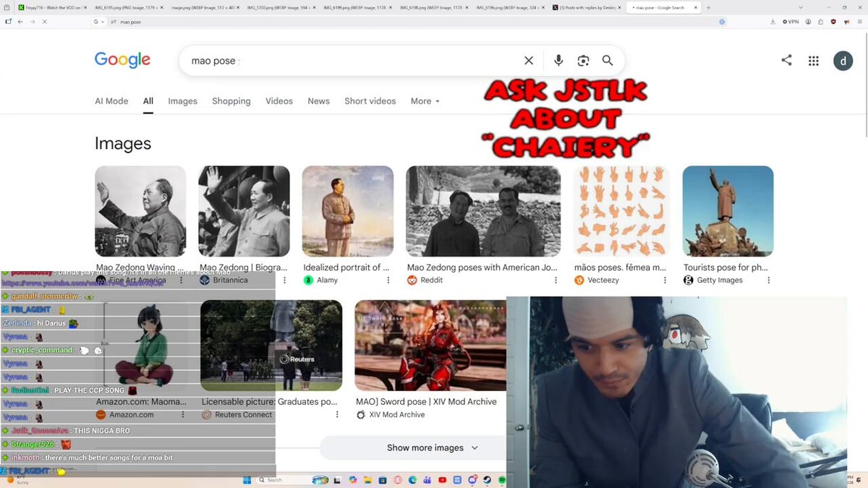868x488 pixels.
Task: Open Spotify from the taskbar
Action: (501, 480)
